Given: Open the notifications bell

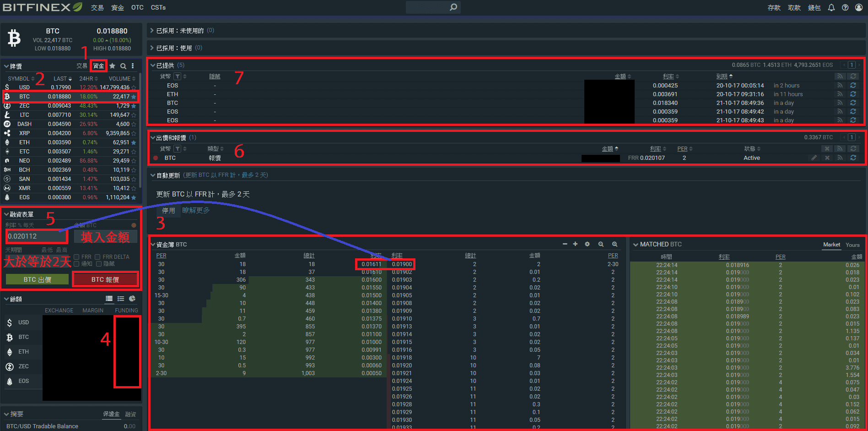Looking at the screenshot, I should point(831,7).
